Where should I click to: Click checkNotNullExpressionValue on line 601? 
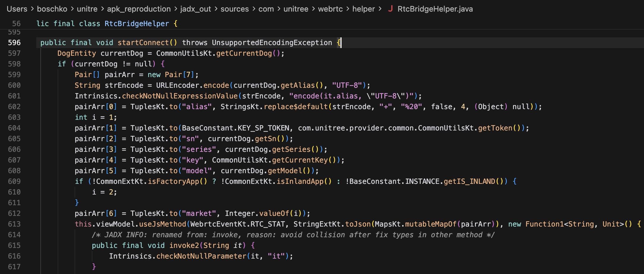coord(180,96)
